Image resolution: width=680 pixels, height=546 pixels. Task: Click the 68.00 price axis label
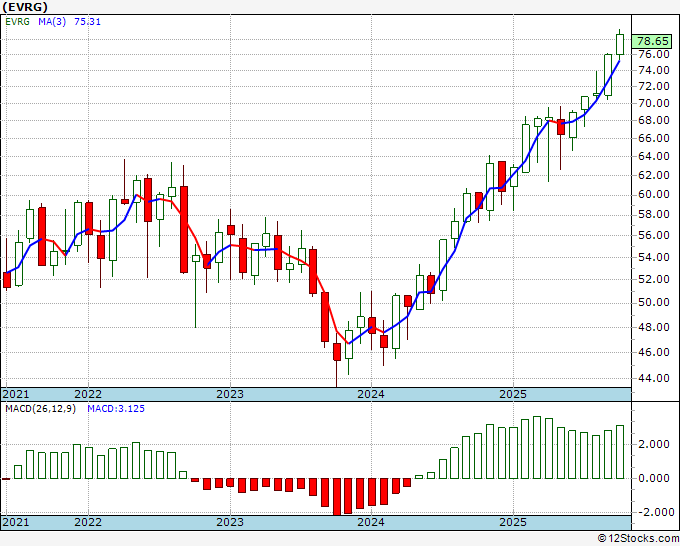point(654,120)
